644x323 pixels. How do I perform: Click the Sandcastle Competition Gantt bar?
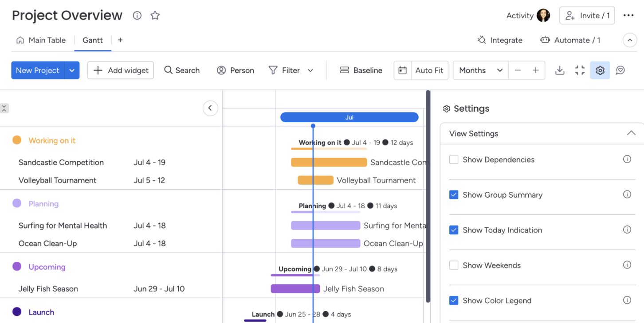pyautogui.click(x=329, y=162)
